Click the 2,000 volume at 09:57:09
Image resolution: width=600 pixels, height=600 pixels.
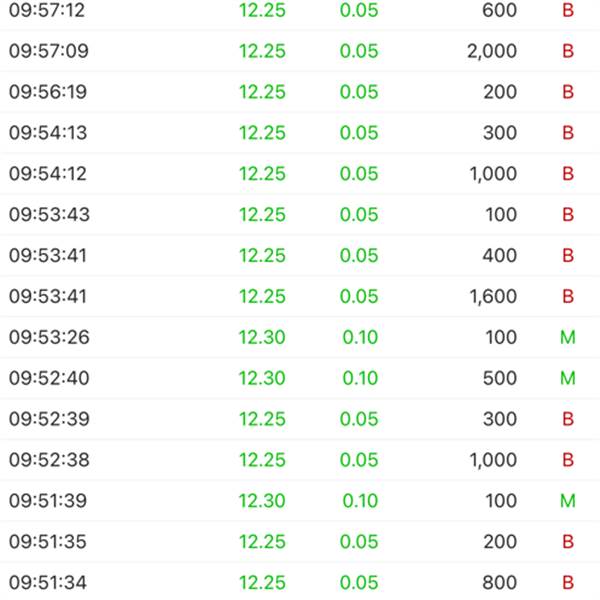click(x=492, y=51)
